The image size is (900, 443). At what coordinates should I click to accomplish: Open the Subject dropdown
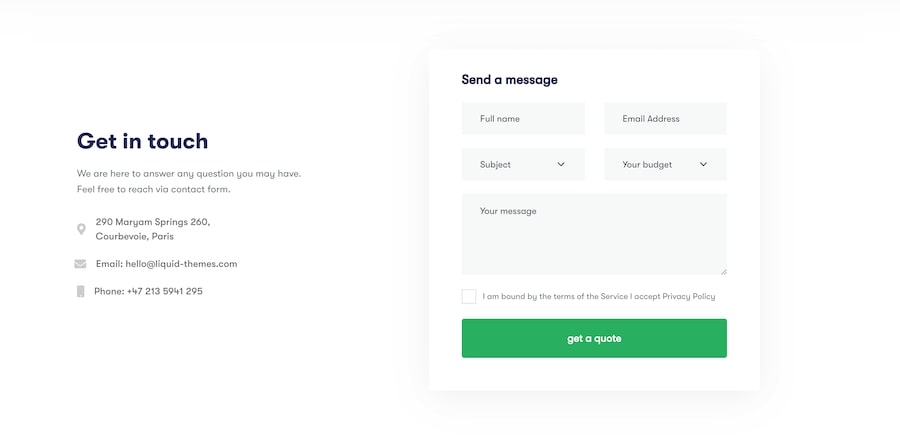coord(522,164)
